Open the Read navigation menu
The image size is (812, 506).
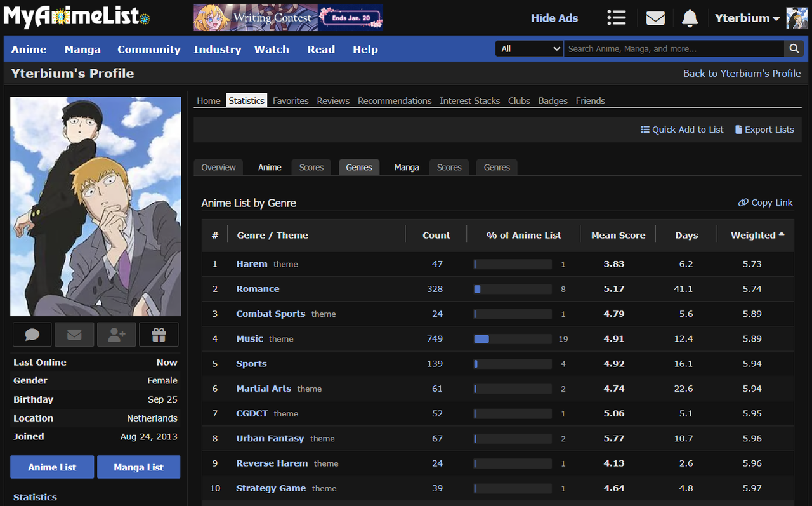[x=321, y=49]
